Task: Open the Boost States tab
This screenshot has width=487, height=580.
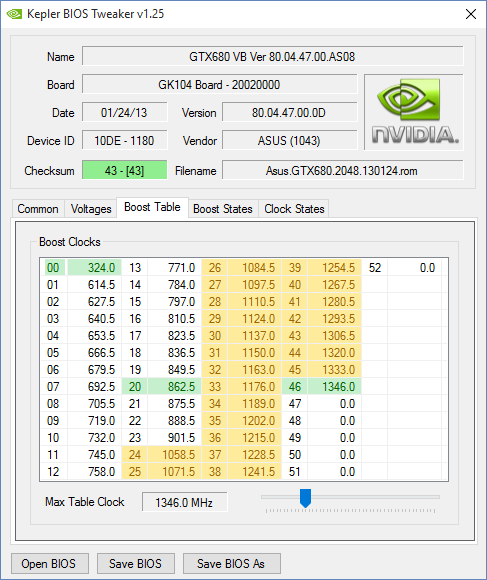Action: pos(223,209)
